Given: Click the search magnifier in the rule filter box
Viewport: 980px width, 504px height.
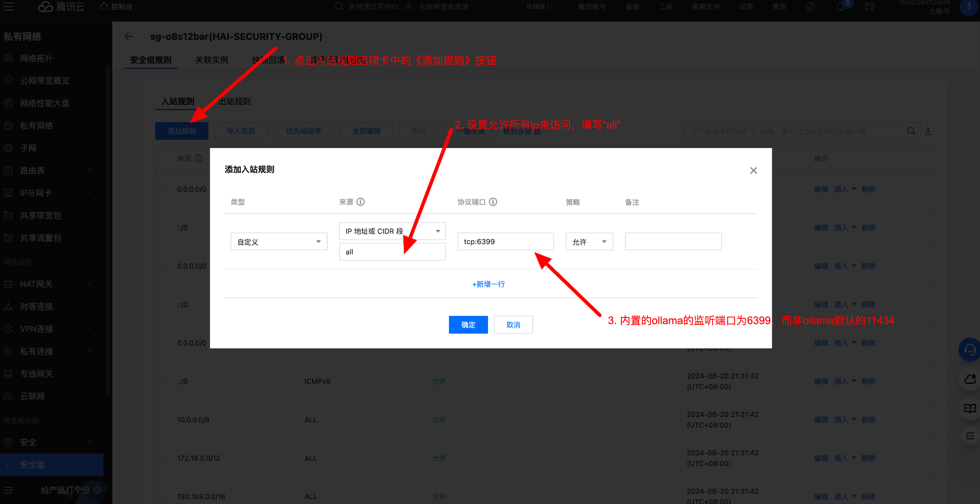Looking at the screenshot, I should click(911, 131).
